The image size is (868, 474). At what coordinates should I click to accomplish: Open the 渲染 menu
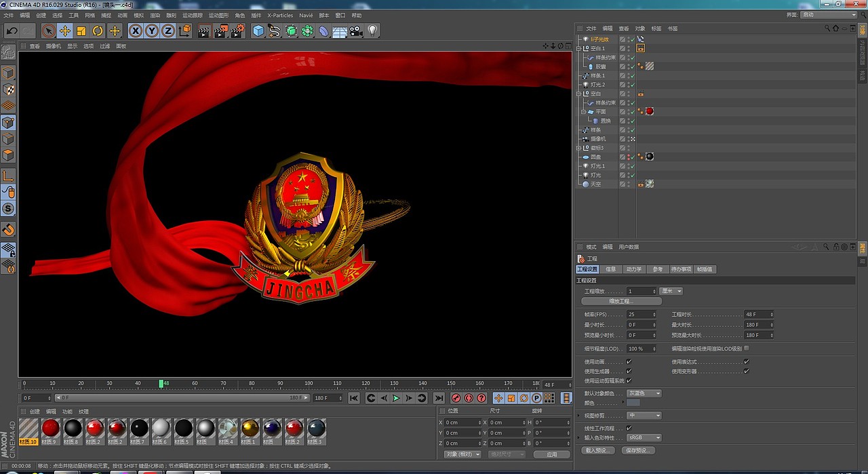[x=155, y=15]
